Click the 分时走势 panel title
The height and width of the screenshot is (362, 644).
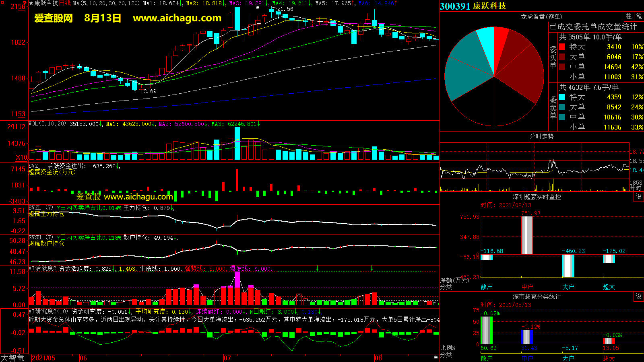pos(541,136)
